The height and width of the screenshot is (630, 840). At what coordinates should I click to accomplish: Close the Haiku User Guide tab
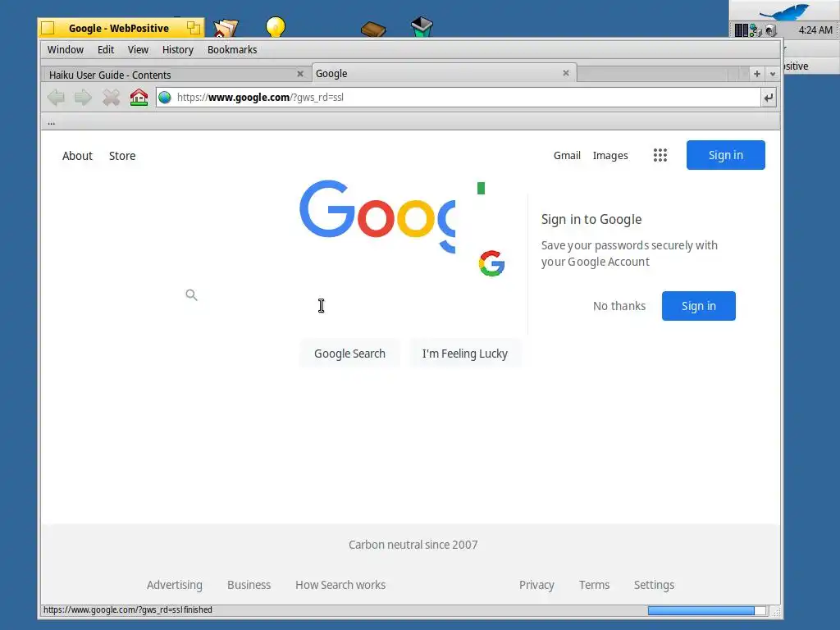coord(300,74)
